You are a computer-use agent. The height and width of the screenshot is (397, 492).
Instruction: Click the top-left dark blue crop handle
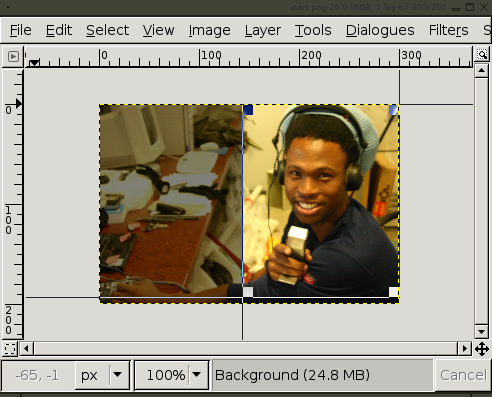pyautogui.click(x=248, y=110)
